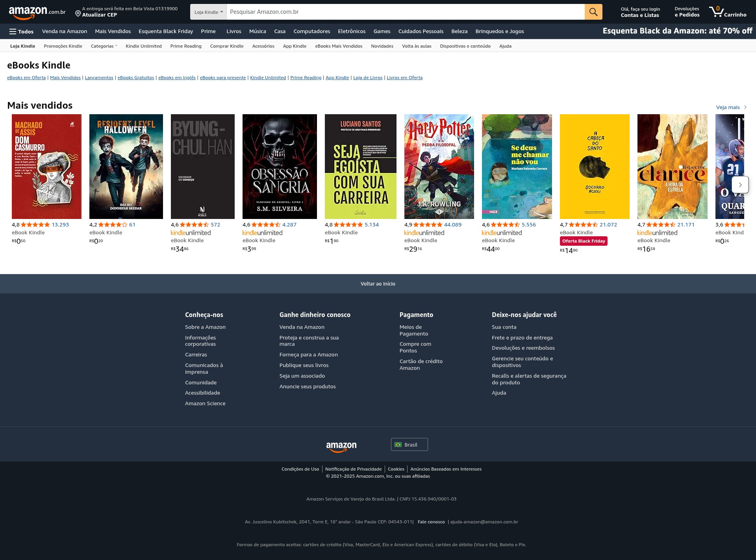Open Condições de Uso link
This screenshot has height=560, width=756.
pyautogui.click(x=300, y=469)
